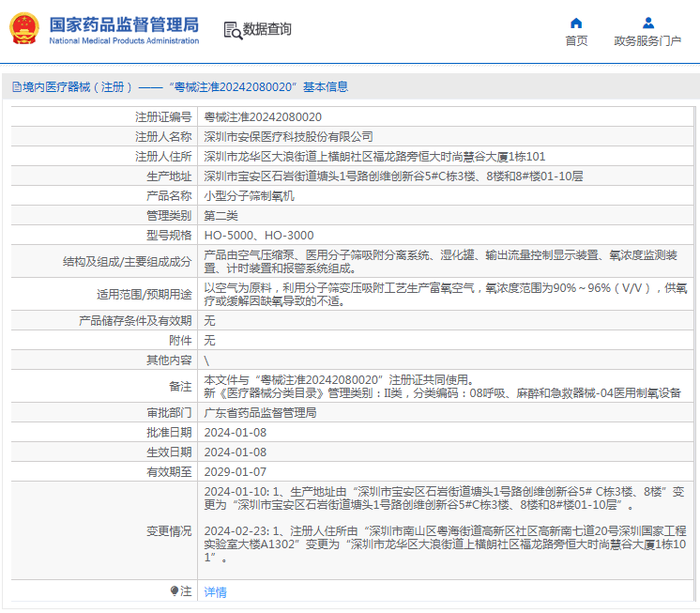Select effective date value in 生效日期 row
The height and width of the screenshot is (613, 700).
(x=236, y=452)
